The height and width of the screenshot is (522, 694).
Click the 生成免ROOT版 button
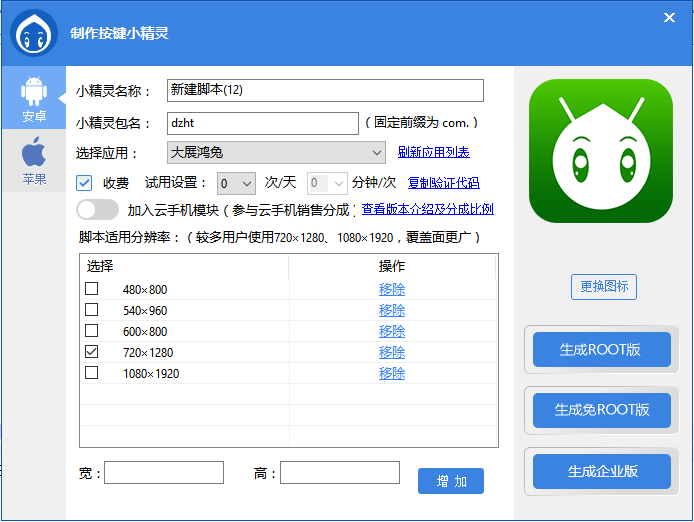(601, 410)
